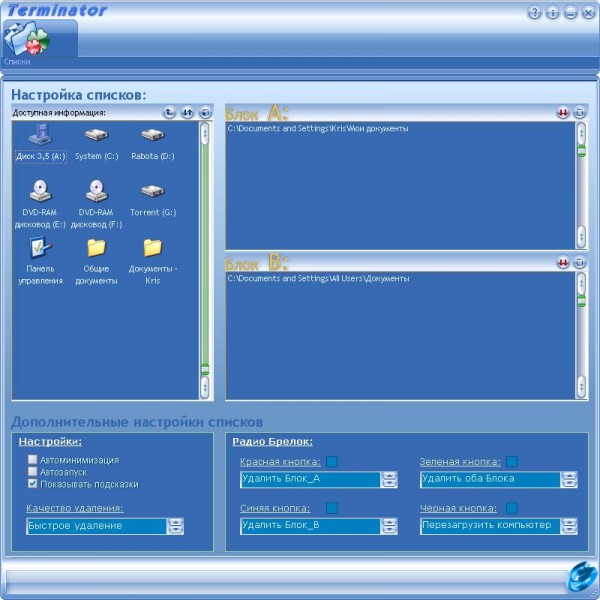
Task: Click the Черная кнопка label
Action: point(458,509)
